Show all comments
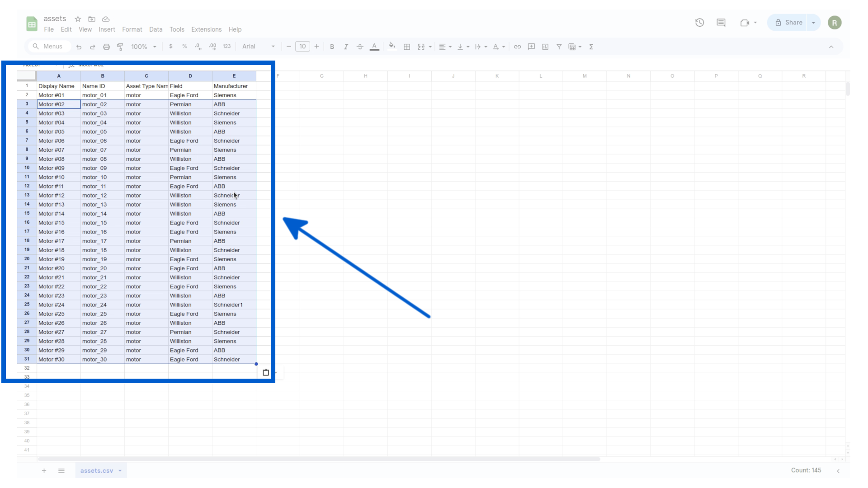Image resolution: width=868 pixels, height=488 pixels. point(721,22)
